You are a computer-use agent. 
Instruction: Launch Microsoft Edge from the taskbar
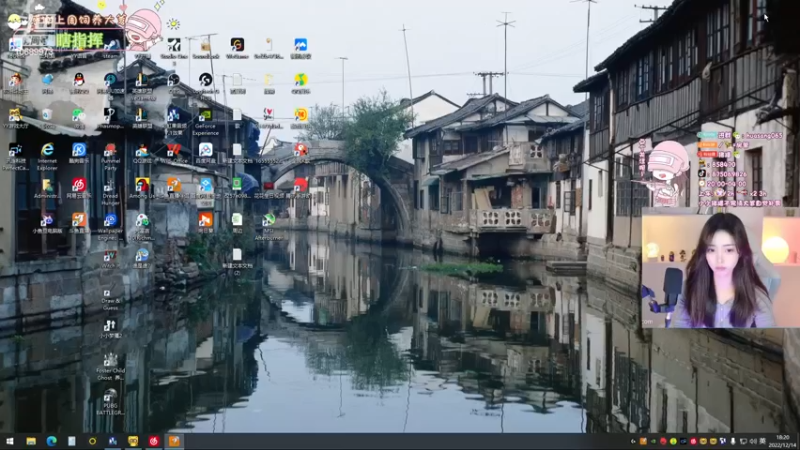point(52,441)
